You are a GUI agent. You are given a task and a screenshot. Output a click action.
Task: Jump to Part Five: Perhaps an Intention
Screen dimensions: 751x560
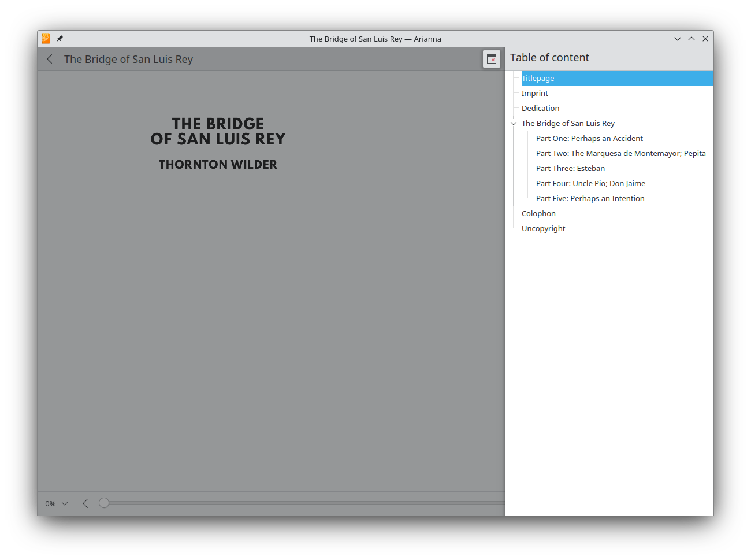point(590,198)
